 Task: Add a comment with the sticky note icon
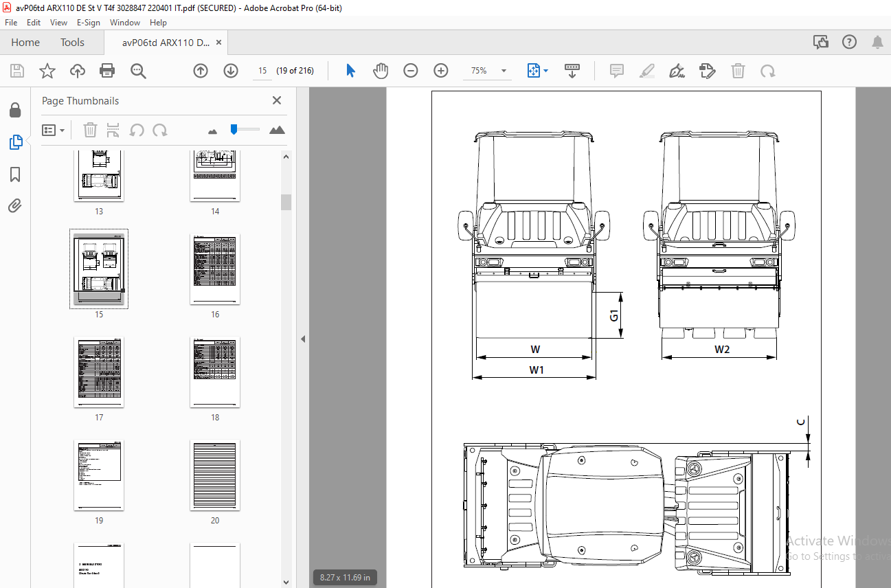(x=617, y=71)
